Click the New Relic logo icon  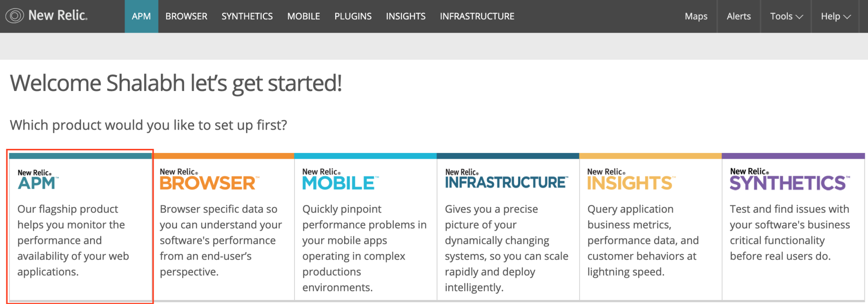[x=14, y=16]
